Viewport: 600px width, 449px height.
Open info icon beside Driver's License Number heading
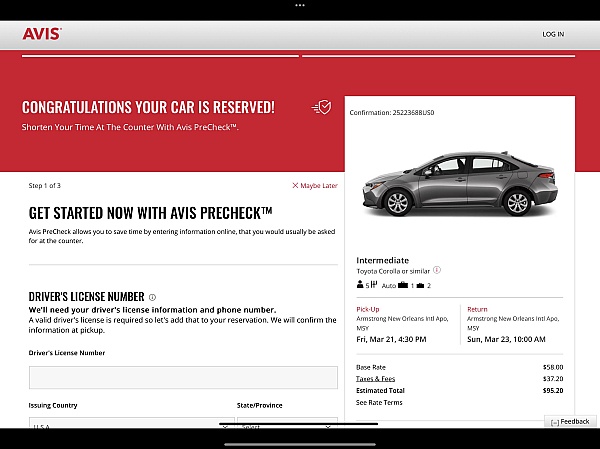[152, 297]
